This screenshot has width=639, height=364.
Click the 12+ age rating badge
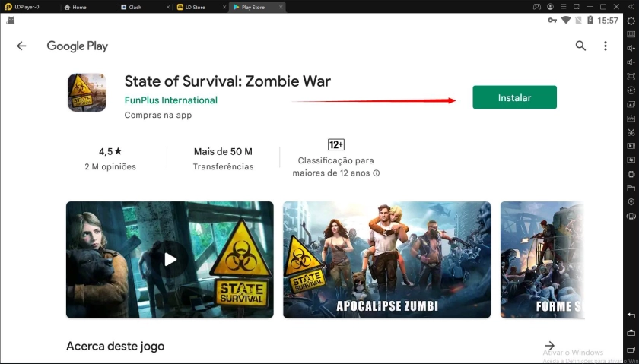click(335, 144)
